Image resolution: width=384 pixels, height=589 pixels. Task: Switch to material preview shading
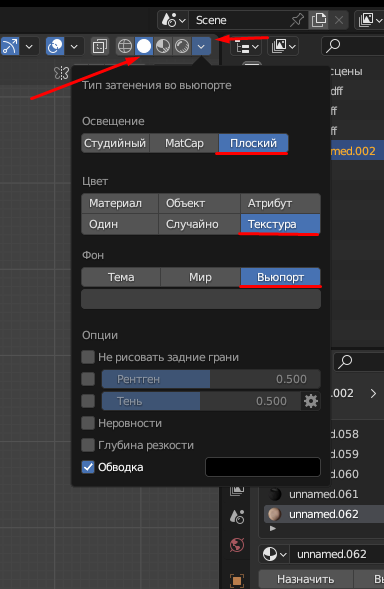pos(163,47)
